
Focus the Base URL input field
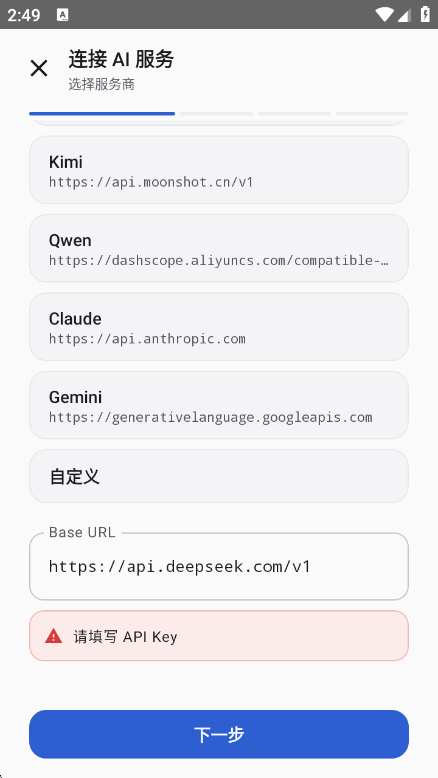pos(219,566)
